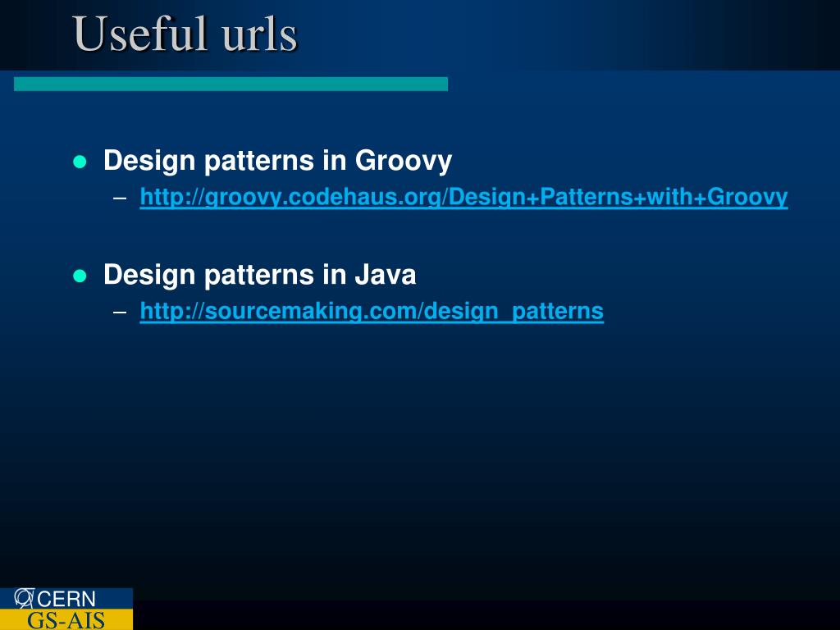Click the GS-AIS label

(66, 620)
